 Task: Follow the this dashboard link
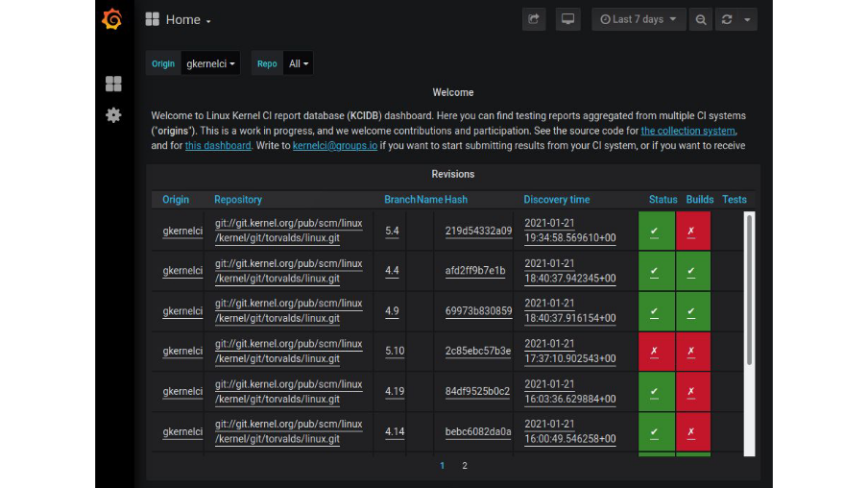pyautogui.click(x=218, y=146)
